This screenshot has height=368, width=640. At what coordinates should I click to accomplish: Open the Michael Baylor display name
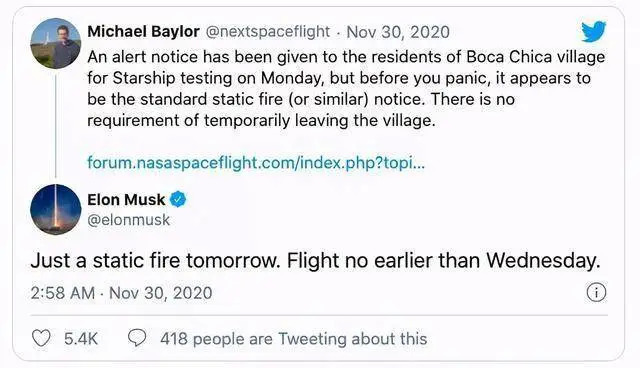pos(143,31)
